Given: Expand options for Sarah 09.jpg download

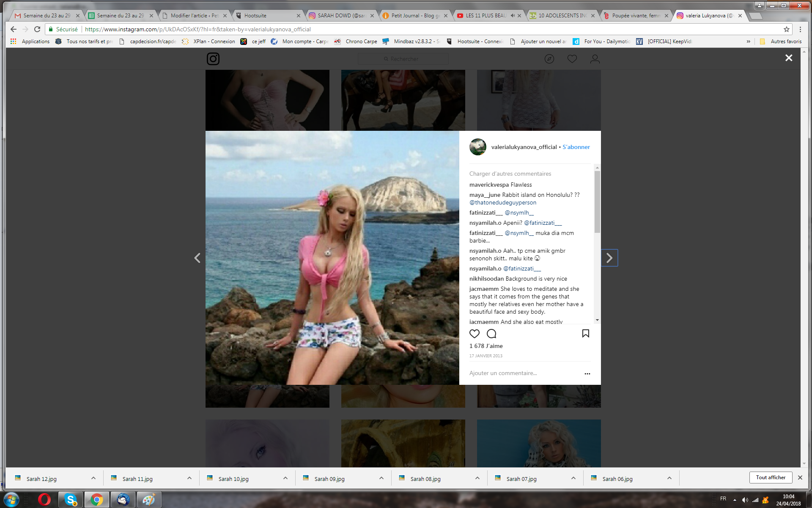Looking at the screenshot, I should pyautogui.click(x=381, y=478).
